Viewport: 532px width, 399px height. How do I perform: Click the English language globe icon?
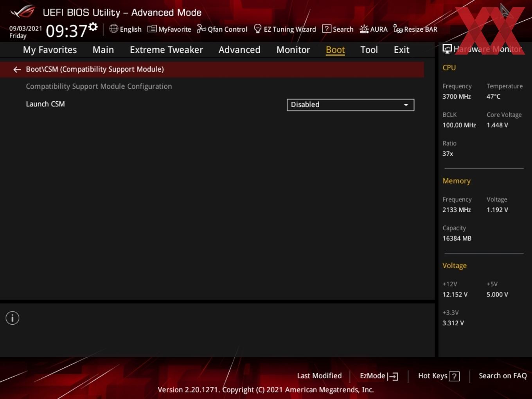[113, 29]
